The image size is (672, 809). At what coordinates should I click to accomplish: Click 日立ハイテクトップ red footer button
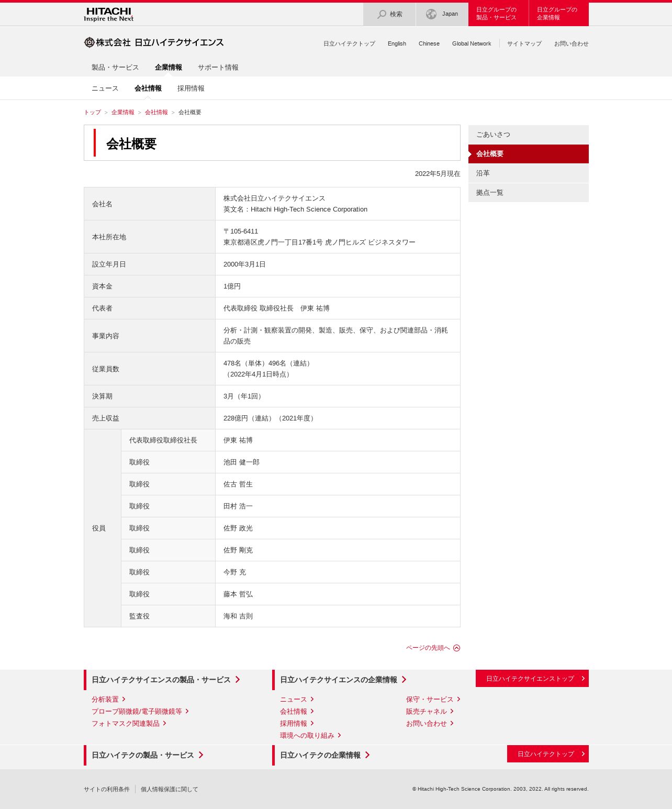(x=548, y=754)
